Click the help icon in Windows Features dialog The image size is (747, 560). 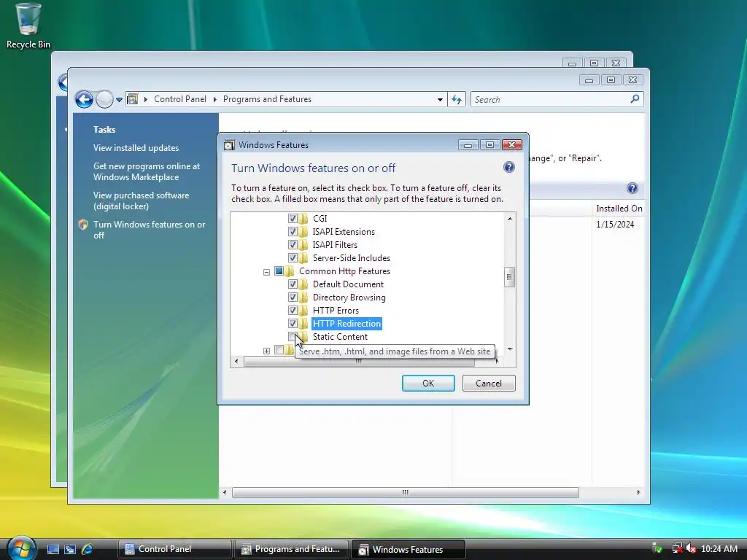pyautogui.click(x=508, y=167)
